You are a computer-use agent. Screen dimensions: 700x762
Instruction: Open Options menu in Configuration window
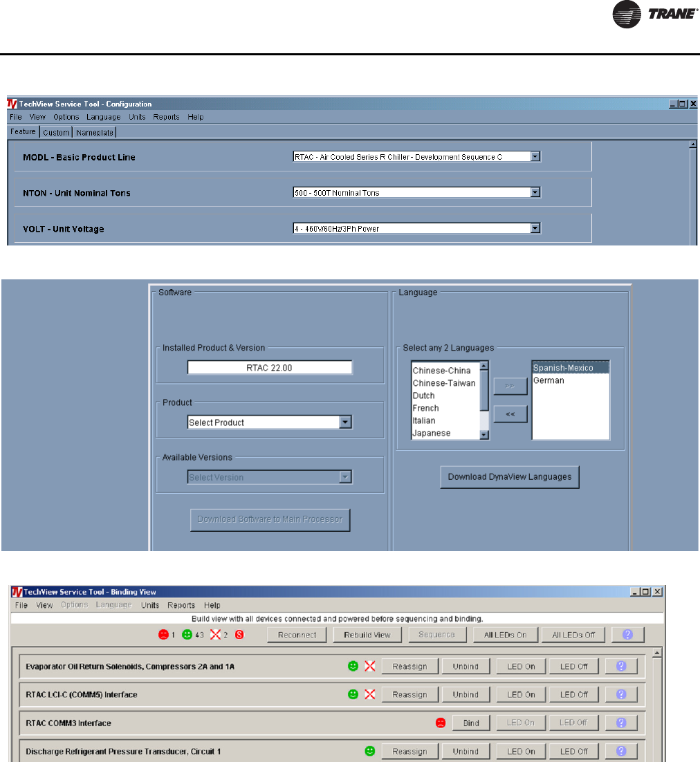point(66,117)
